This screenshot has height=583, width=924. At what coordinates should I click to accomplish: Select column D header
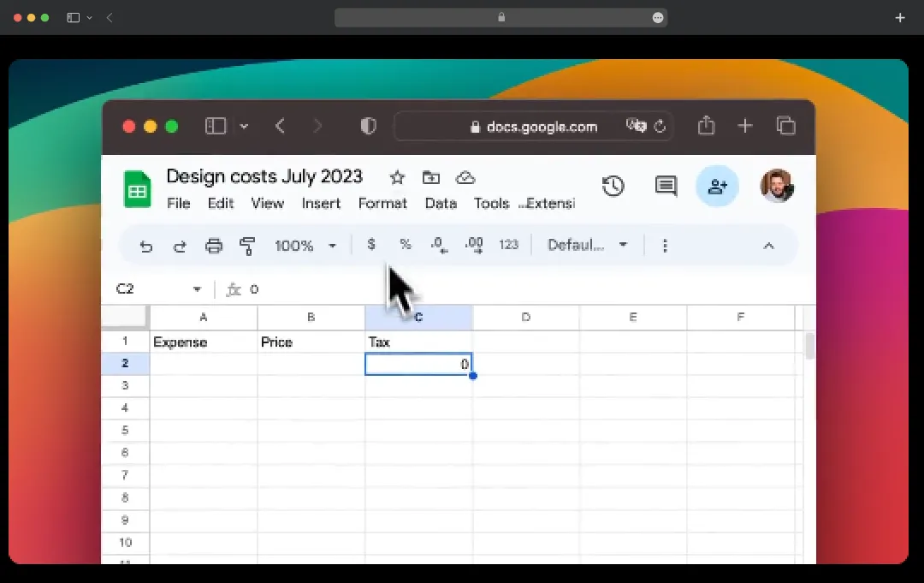point(525,317)
